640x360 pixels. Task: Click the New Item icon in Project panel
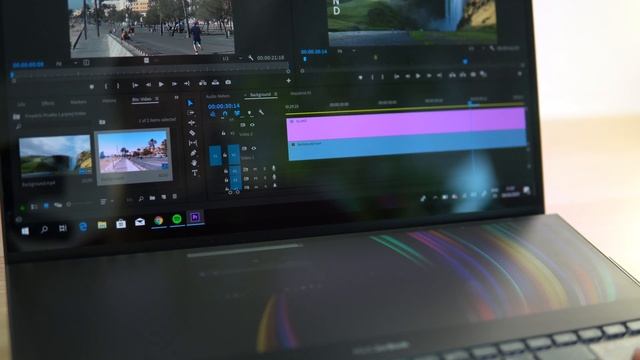(x=164, y=197)
